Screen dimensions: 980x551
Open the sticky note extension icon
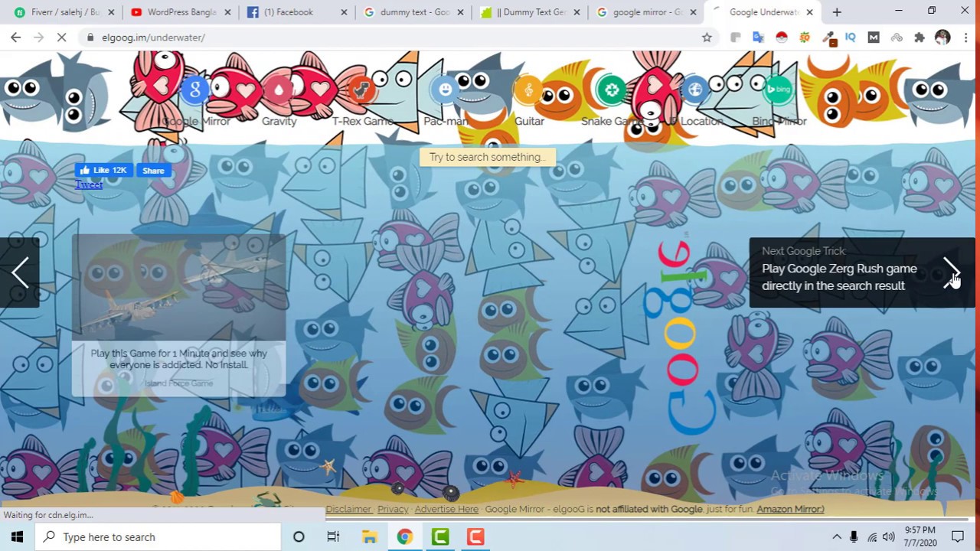[736, 37]
